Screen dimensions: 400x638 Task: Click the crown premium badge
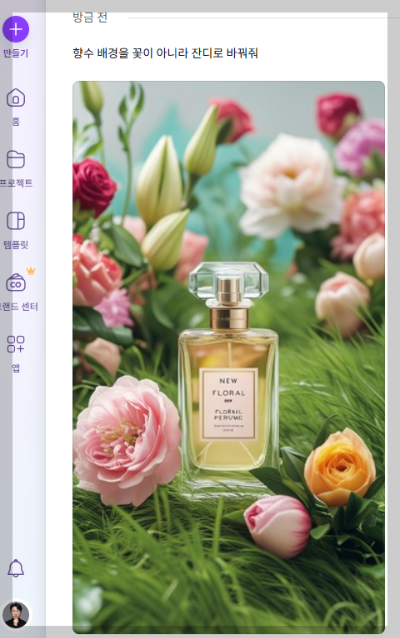(31, 271)
